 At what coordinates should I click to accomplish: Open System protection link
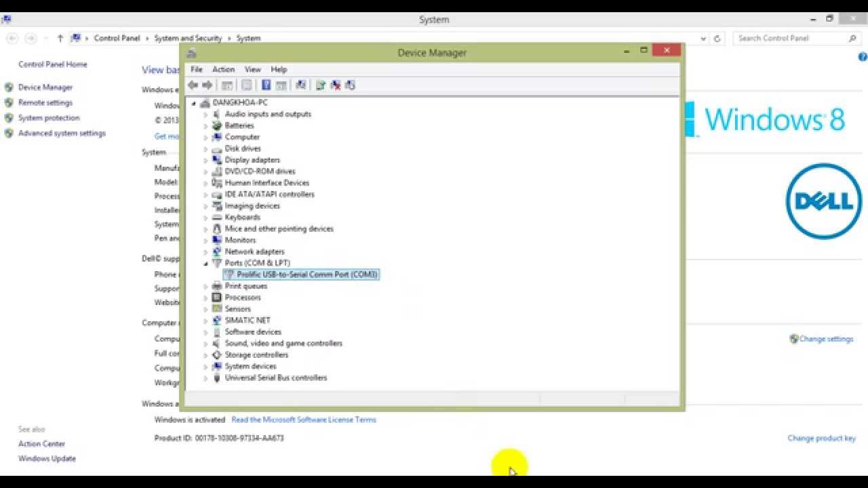[x=49, y=118]
